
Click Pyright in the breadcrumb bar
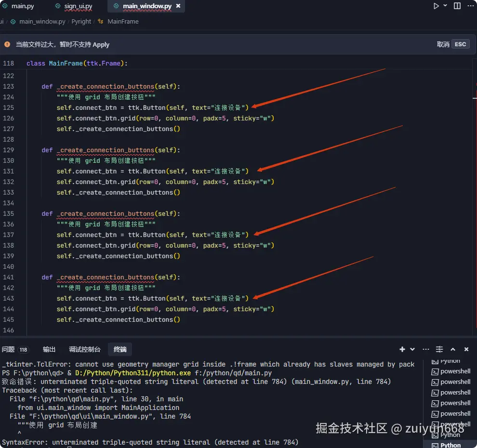(x=81, y=22)
